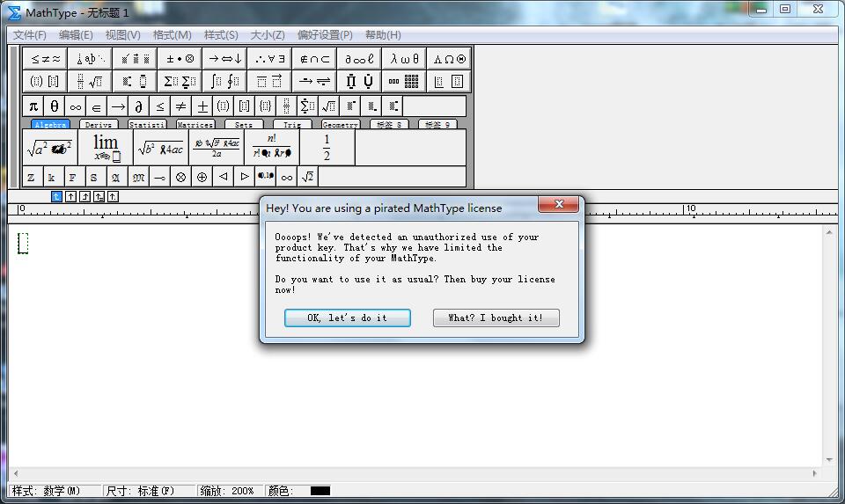This screenshot has height=504, width=845.
Task: Select the Algebra tab
Action: coord(50,125)
